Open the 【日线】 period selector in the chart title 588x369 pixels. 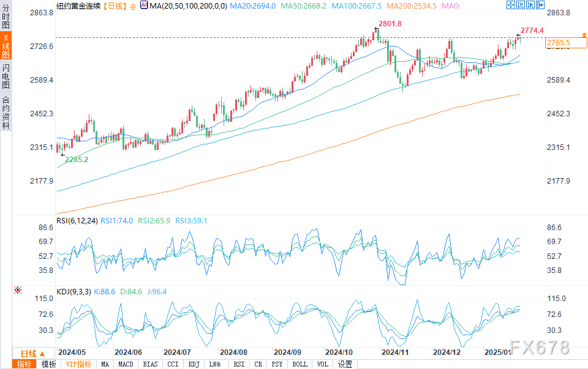(114, 6)
